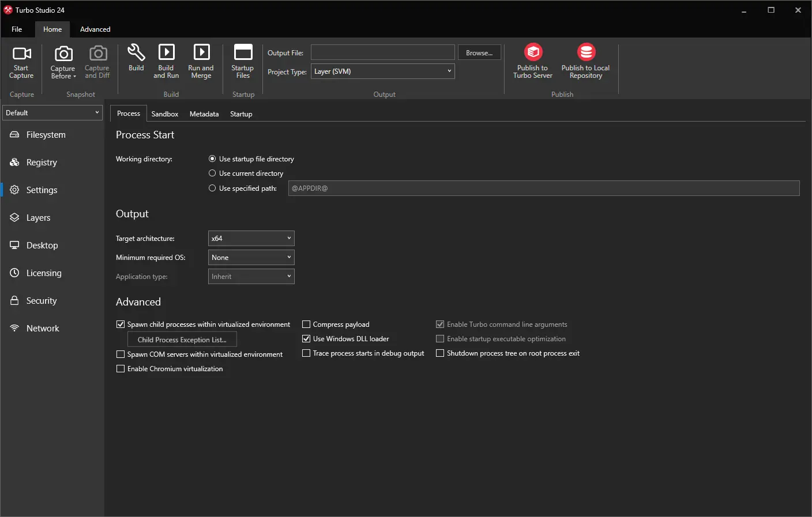Select Use specified path option
Viewport: 812px width, 517px height.
212,188
